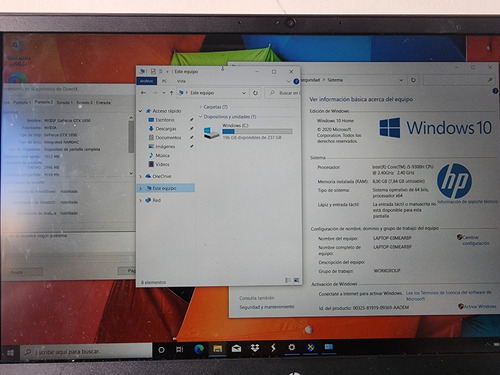This screenshot has width=500, height=375.
Task: Select the Windows (C:) drive icon
Action: click(211, 132)
